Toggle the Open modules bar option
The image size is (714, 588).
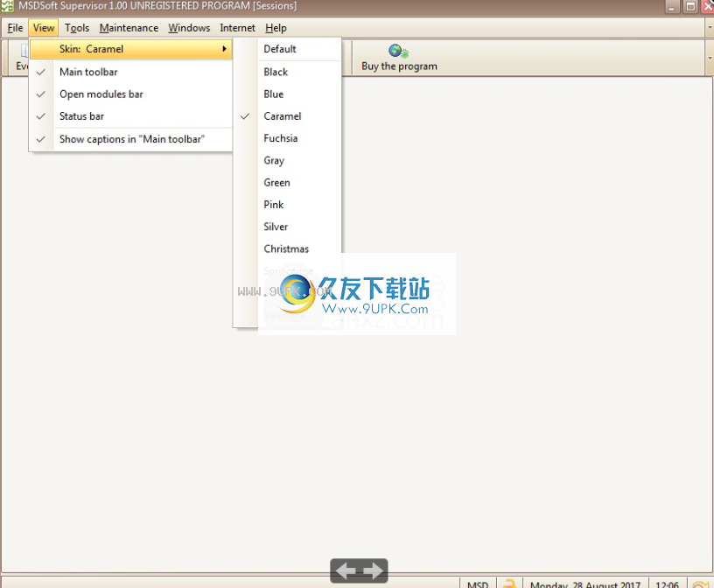click(130, 94)
